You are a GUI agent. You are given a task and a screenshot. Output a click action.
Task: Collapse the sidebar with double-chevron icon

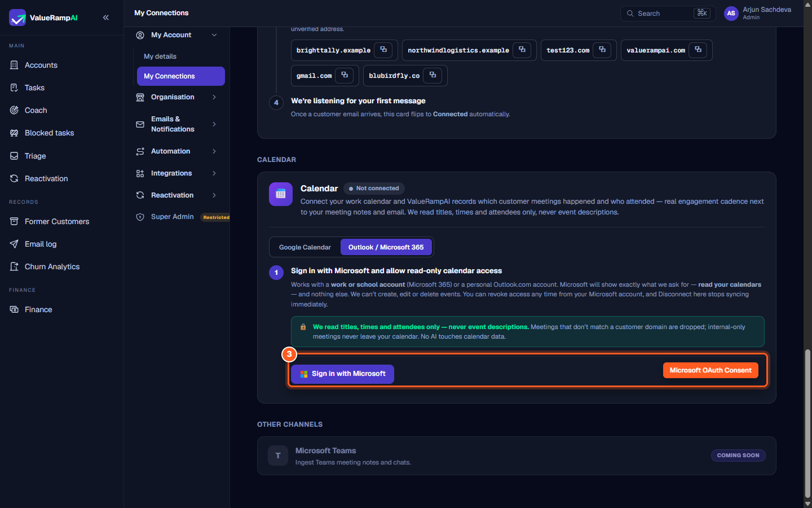(106, 17)
